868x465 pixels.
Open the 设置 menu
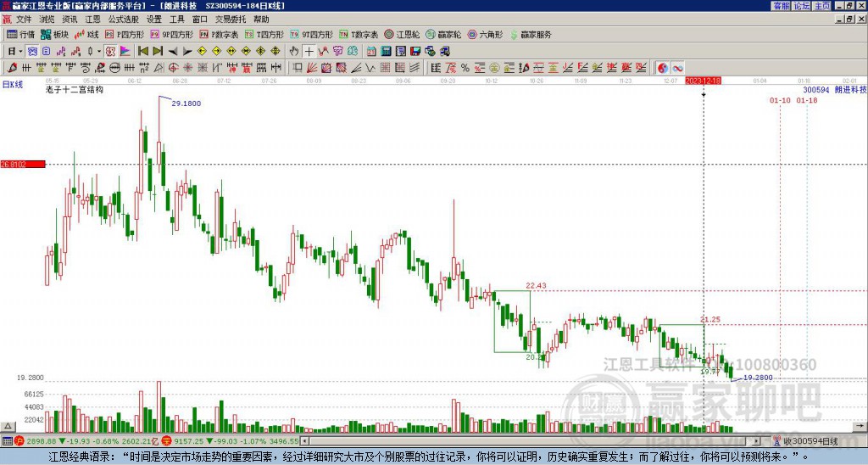[154, 20]
